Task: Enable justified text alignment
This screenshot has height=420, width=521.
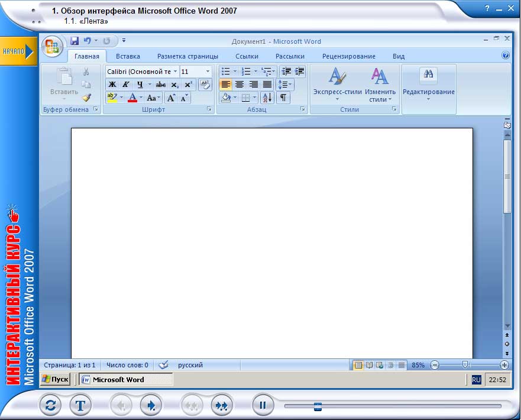Action: click(267, 85)
